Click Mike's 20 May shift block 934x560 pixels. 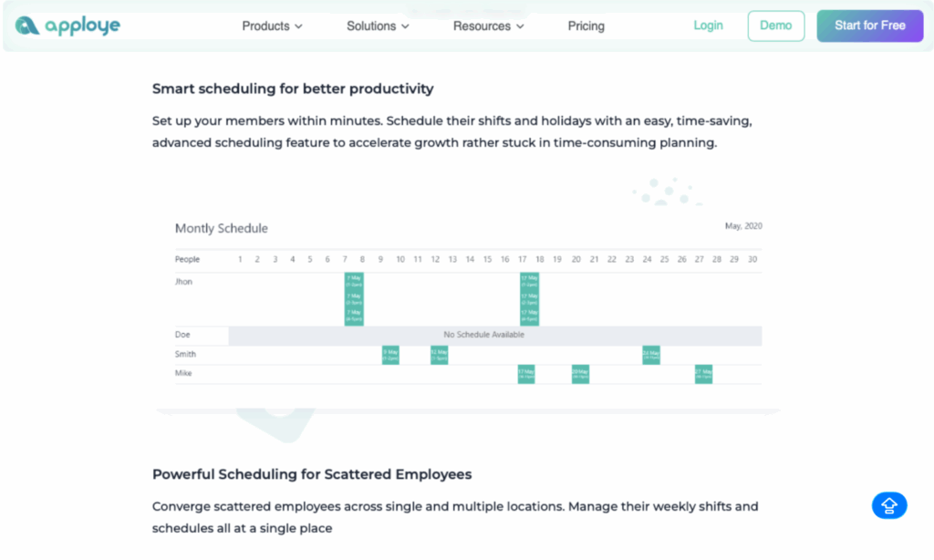(x=580, y=374)
